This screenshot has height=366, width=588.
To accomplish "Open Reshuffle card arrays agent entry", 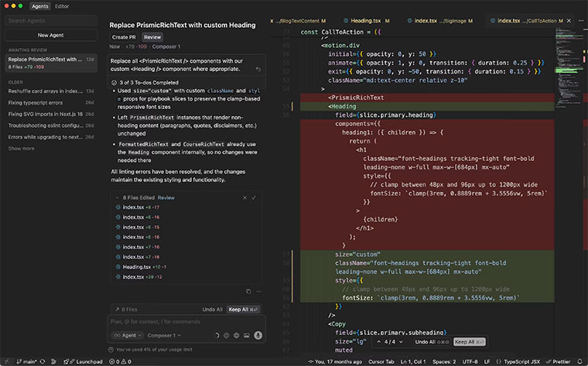I will [50, 91].
